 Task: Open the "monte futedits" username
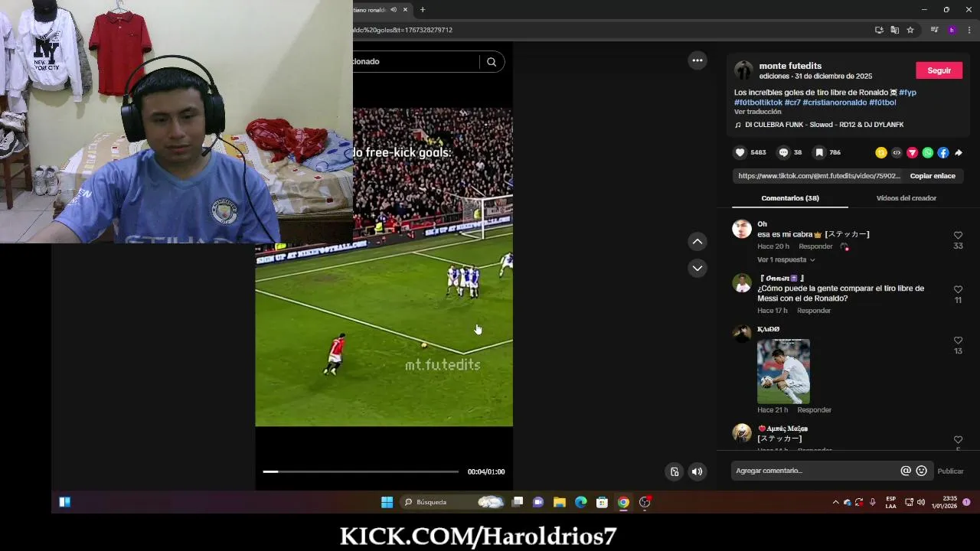click(790, 66)
